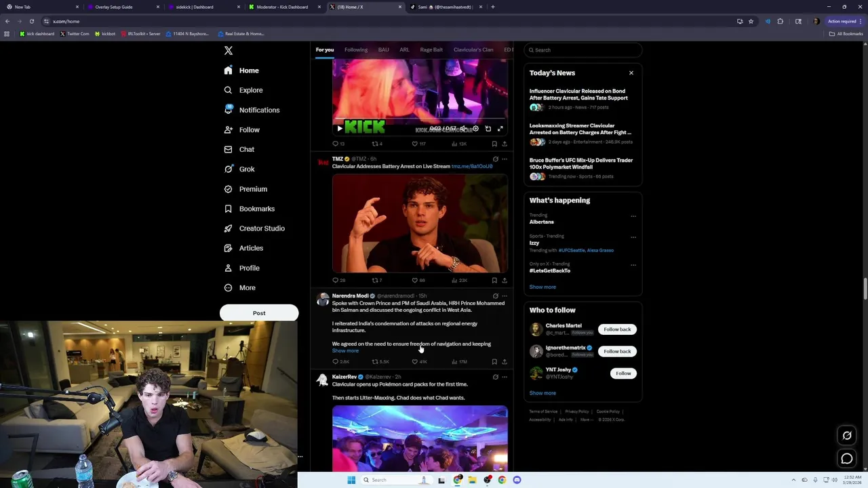Make the Kick video fullscreen
The width and height of the screenshot is (868, 488).
coord(500,128)
